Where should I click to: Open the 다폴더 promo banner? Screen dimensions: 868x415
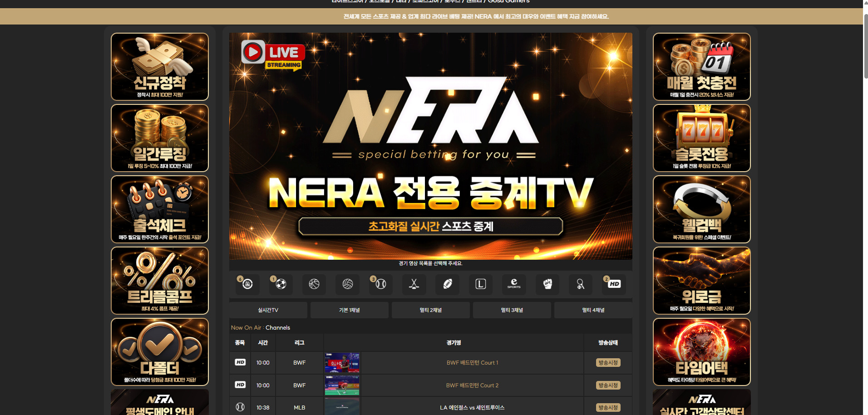[x=160, y=352]
